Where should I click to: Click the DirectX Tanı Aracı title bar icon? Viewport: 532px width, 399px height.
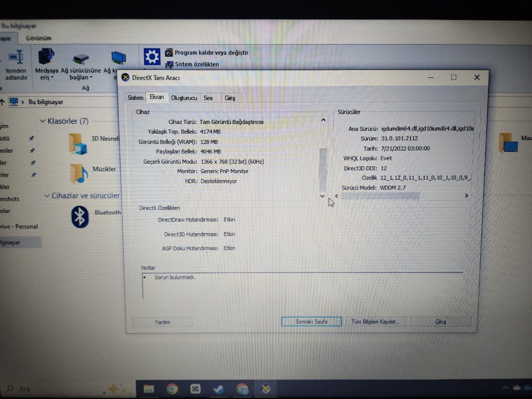125,77
